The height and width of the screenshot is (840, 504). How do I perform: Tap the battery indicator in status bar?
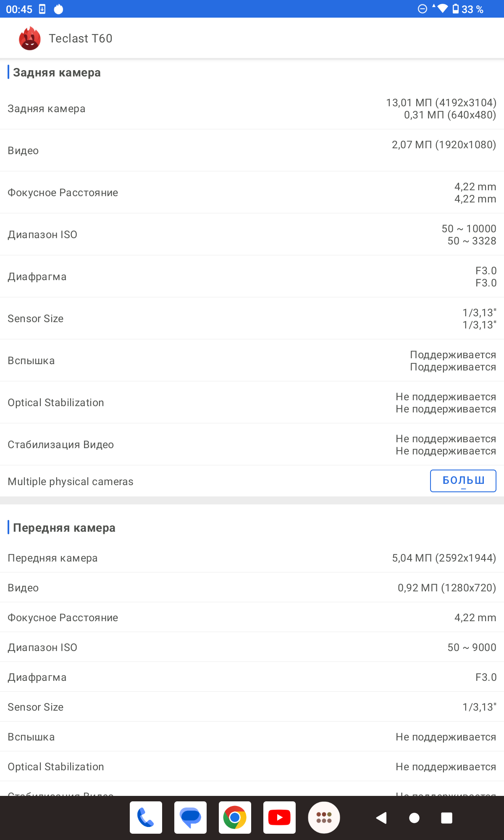pos(456,9)
